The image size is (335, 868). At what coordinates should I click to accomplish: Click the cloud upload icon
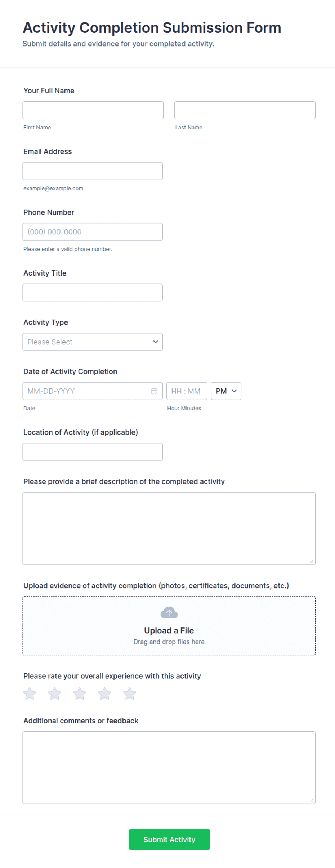[169, 612]
